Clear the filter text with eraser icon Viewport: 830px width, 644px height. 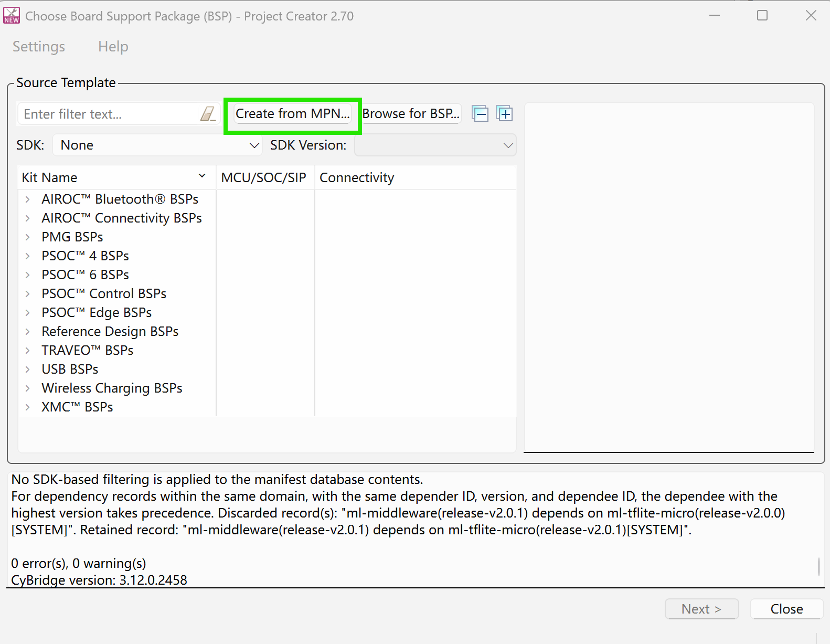208,114
